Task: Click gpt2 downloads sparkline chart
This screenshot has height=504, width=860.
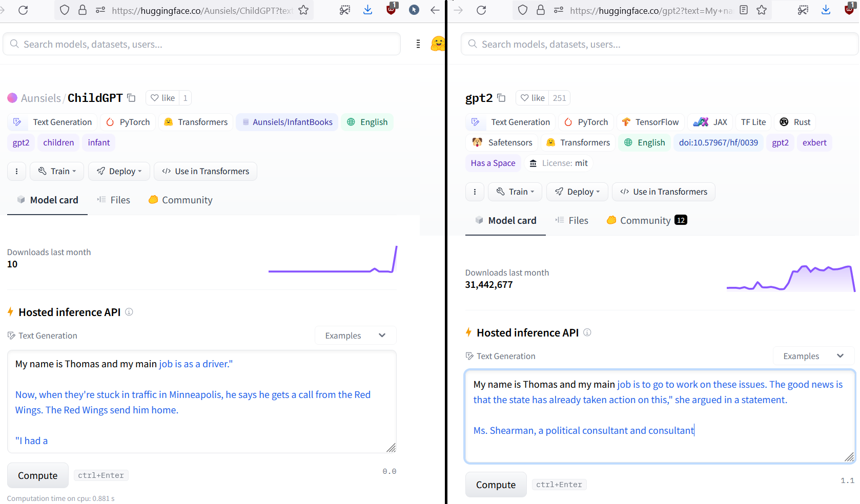Action: pos(791,278)
